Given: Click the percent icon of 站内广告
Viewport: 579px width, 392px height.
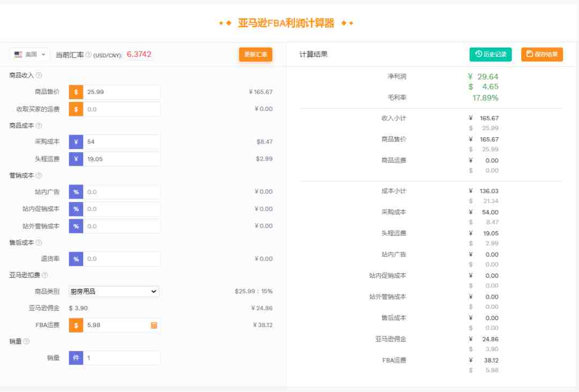Looking at the screenshot, I should coord(76,192).
